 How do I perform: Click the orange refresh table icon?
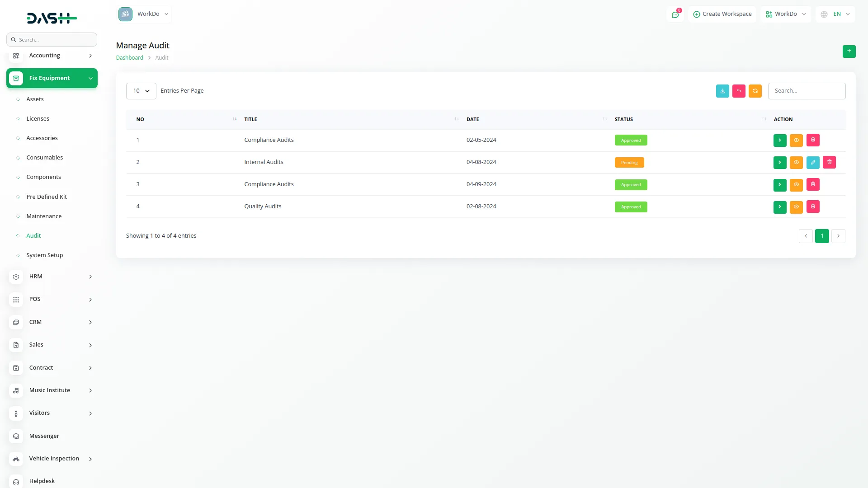tap(755, 91)
